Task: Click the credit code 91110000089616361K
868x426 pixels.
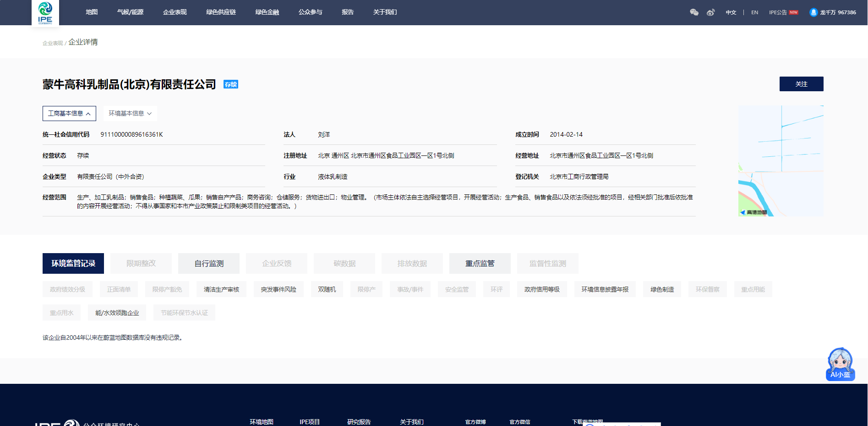Action: click(x=132, y=134)
